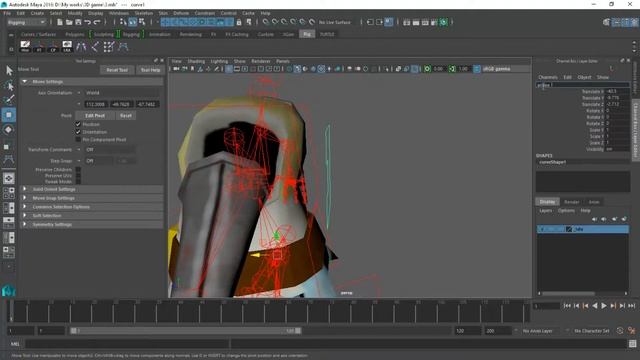Image resolution: width=640 pixels, height=360 pixels.
Task: Open the Step Snap dropdown
Action: [x=98, y=161]
